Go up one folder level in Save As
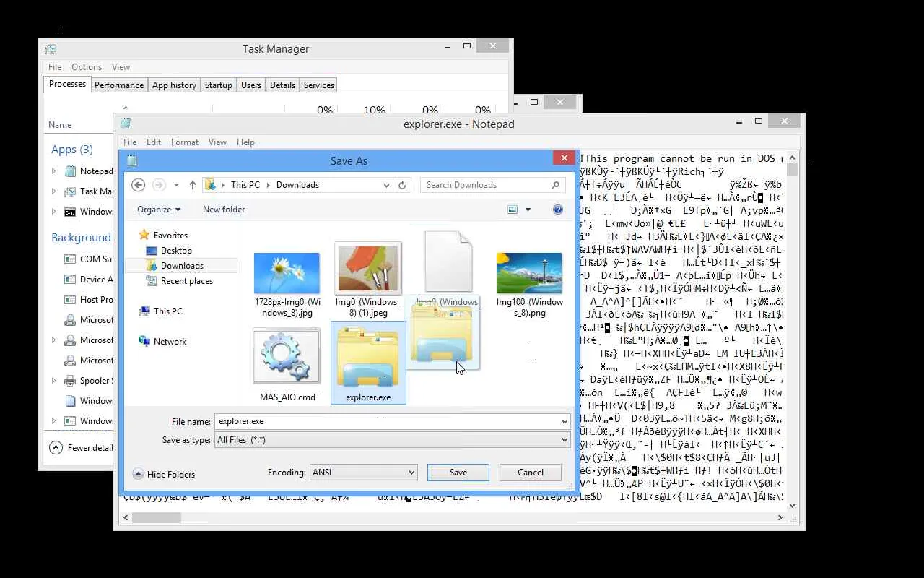Viewport: 924px width, 578px height. click(193, 185)
